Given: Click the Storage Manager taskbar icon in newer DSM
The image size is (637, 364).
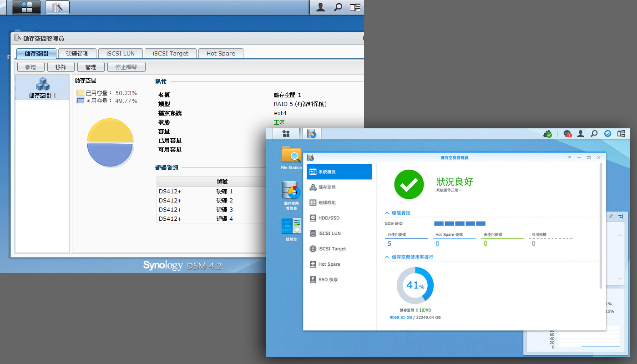Looking at the screenshot, I should pyautogui.click(x=312, y=134).
